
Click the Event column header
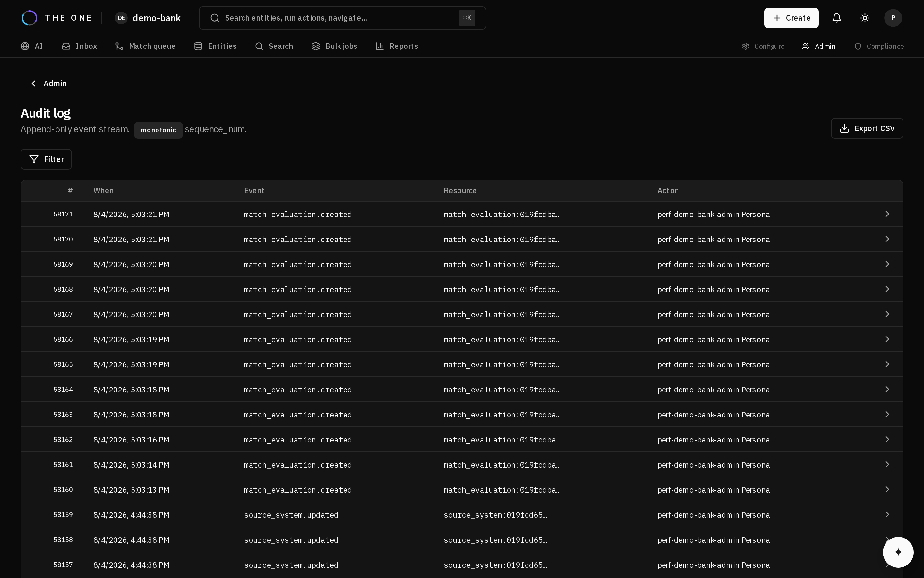point(254,191)
